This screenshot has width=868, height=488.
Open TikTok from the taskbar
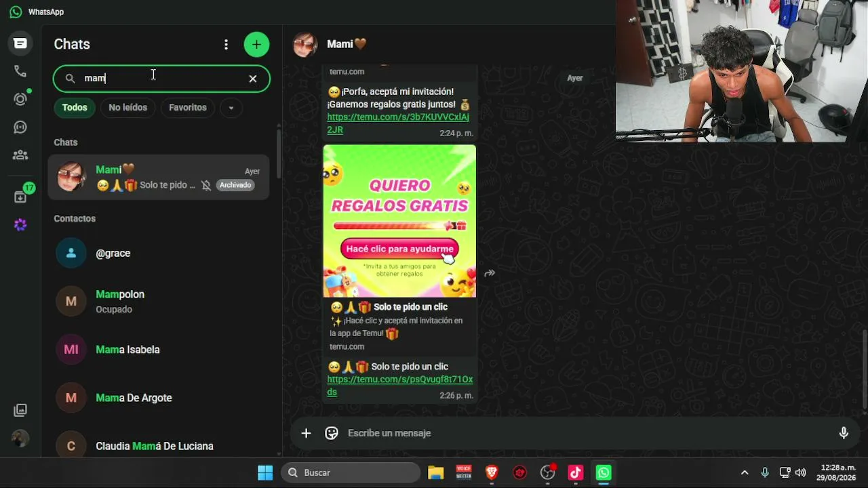pyautogui.click(x=576, y=472)
